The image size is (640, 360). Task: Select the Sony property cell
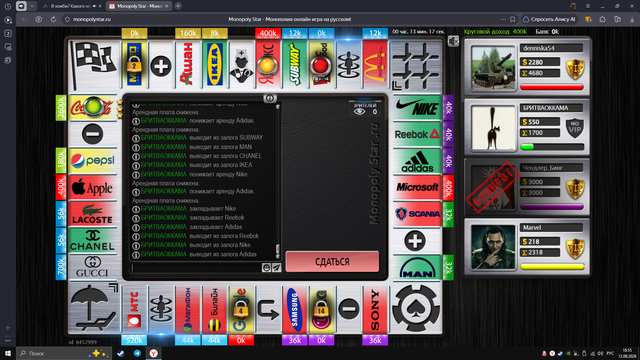375,309
